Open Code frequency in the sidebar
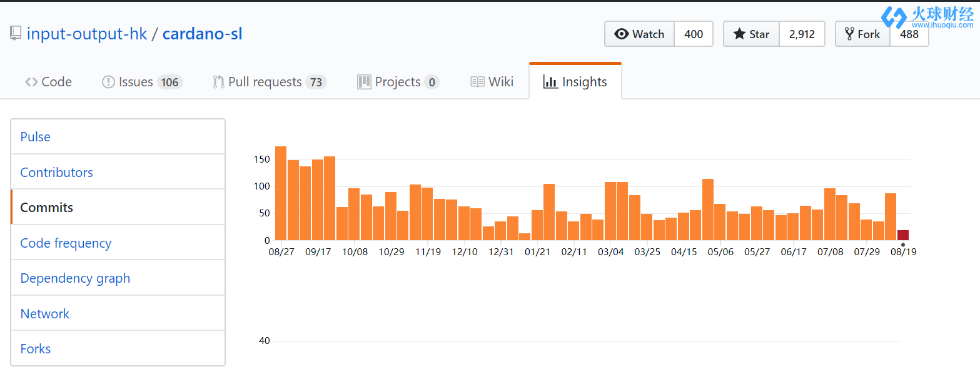980x374 pixels. [118, 243]
